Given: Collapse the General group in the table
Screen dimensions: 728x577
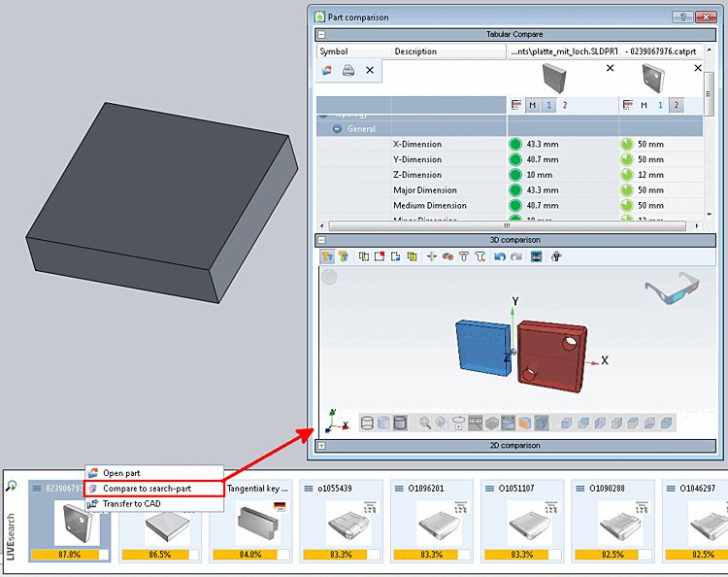Looking at the screenshot, I should 338,128.
